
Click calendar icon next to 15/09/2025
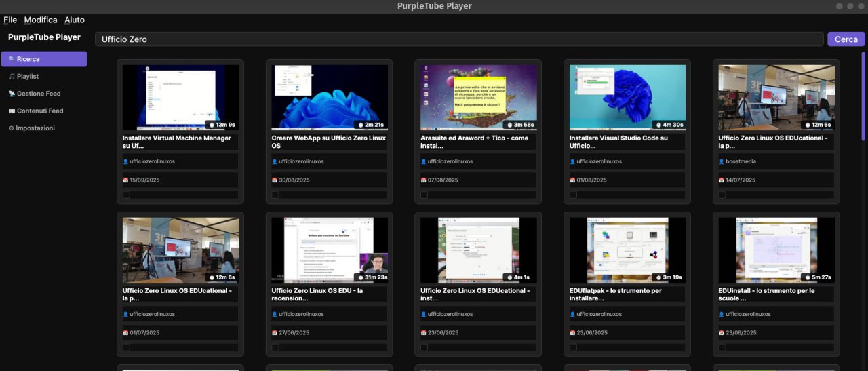click(x=125, y=180)
